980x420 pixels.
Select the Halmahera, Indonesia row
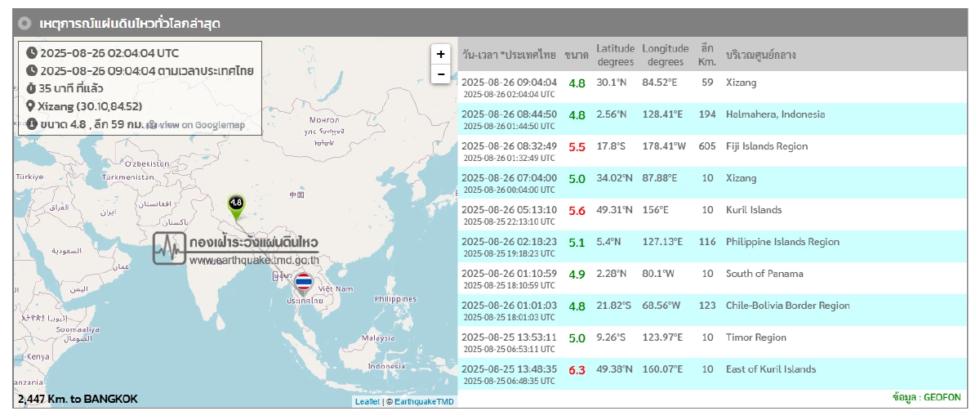click(x=712, y=118)
